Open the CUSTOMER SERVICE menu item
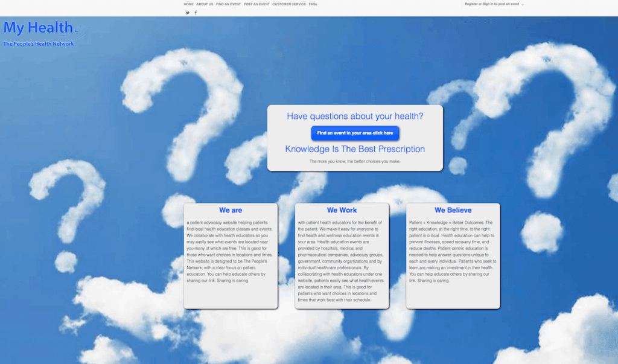 288,4
